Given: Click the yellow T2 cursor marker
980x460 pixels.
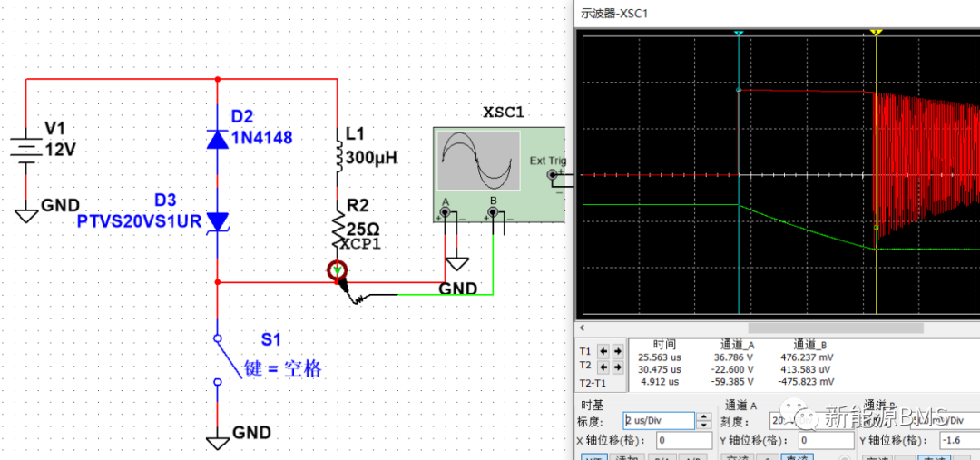Looking at the screenshot, I should [876, 33].
